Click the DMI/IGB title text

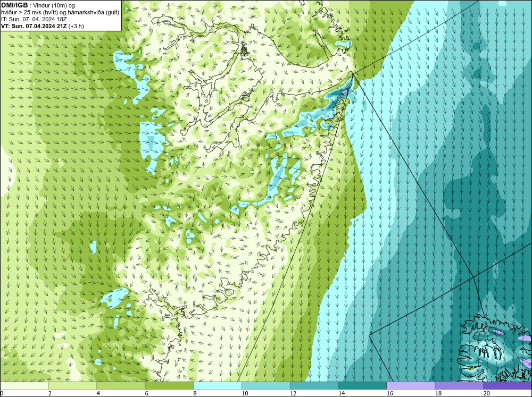tap(14, 5)
